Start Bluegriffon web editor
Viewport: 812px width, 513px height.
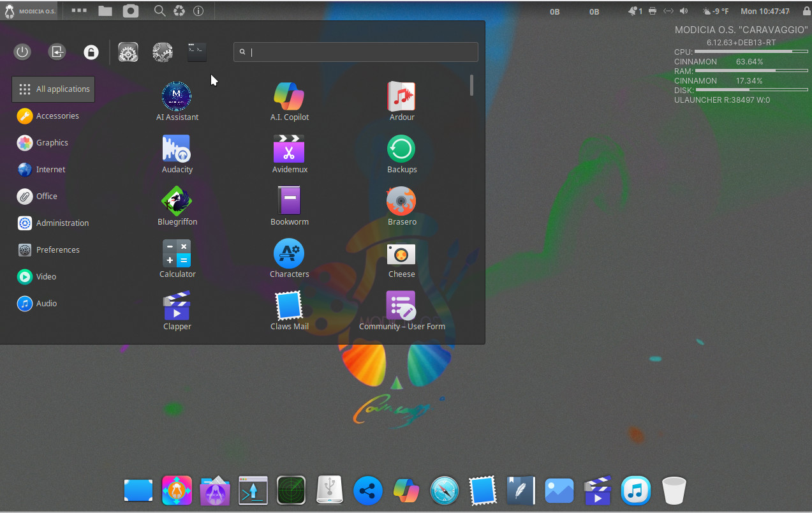[177, 206]
